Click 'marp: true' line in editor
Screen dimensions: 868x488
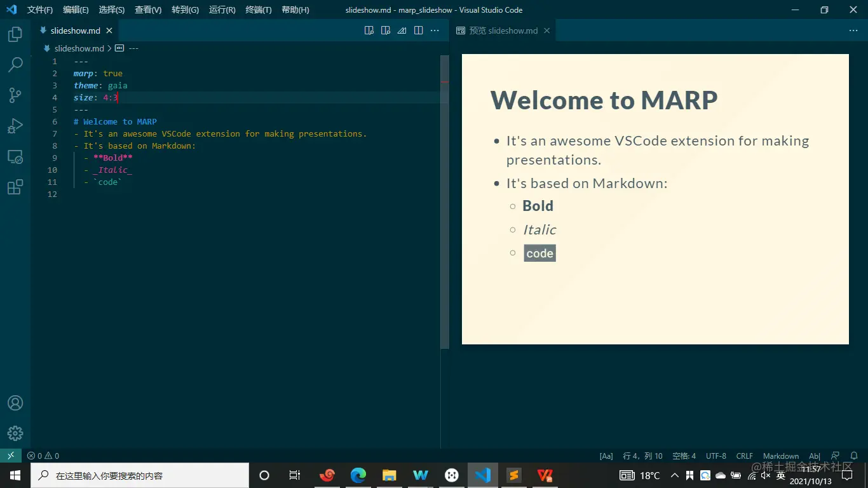tap(98, 73)
